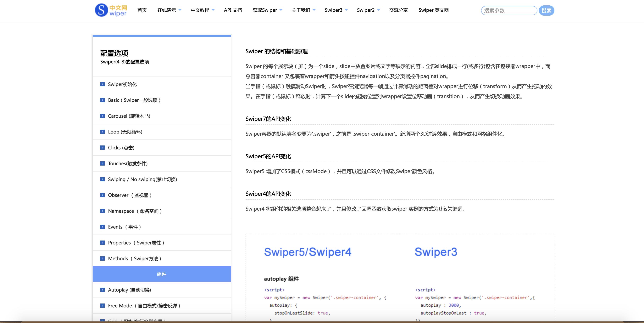The image size is (644, 323).
Task: Select the API 文档 menu item
Action: (x=233, y=10)
